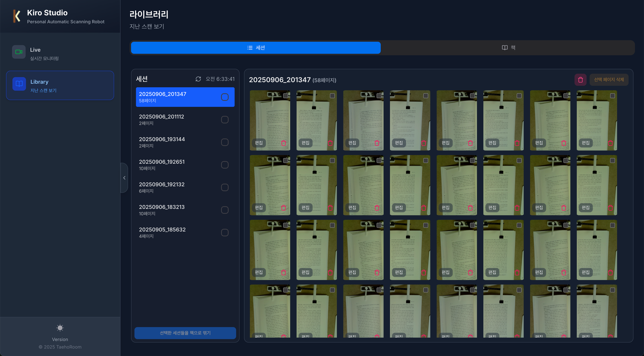Select the first page thumbnail's checkbox
Image resolution: width=644 pixels, height=356 pixels.
pyautogui.click(x=286, y=96)
